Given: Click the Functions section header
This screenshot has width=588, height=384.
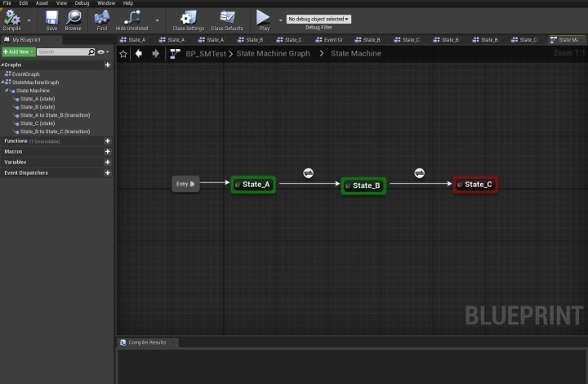Looking at the screenshot, I should 56,141.
